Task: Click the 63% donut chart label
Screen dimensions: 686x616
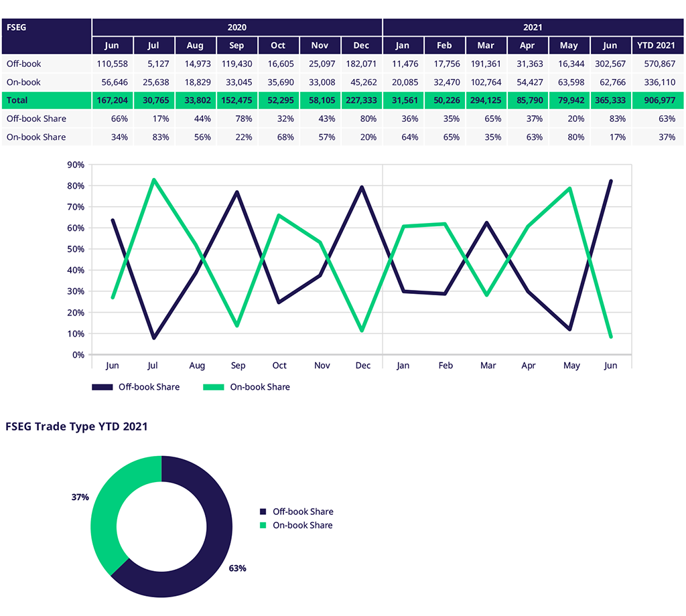Action: coord(238,568)
